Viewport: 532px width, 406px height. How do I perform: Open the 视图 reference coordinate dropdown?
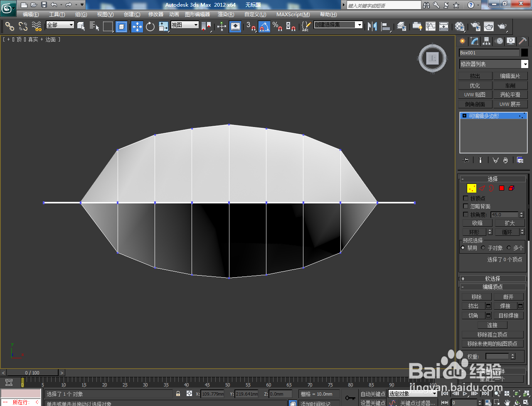click(x=185, y=25)
